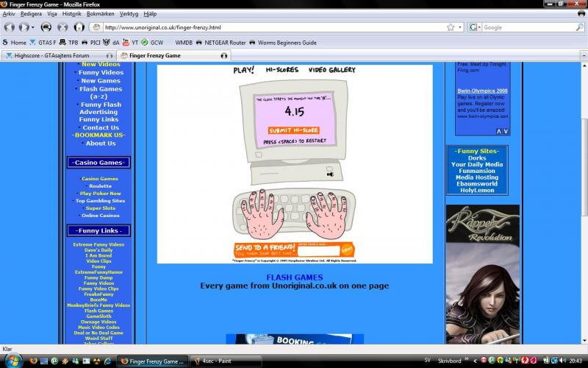Click the ad scroll down arrow
588x368 pixels.
coord(506,132)
